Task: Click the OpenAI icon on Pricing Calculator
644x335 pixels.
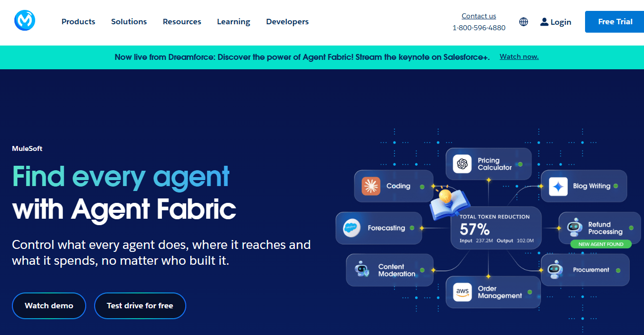Action: click(463, 164)
